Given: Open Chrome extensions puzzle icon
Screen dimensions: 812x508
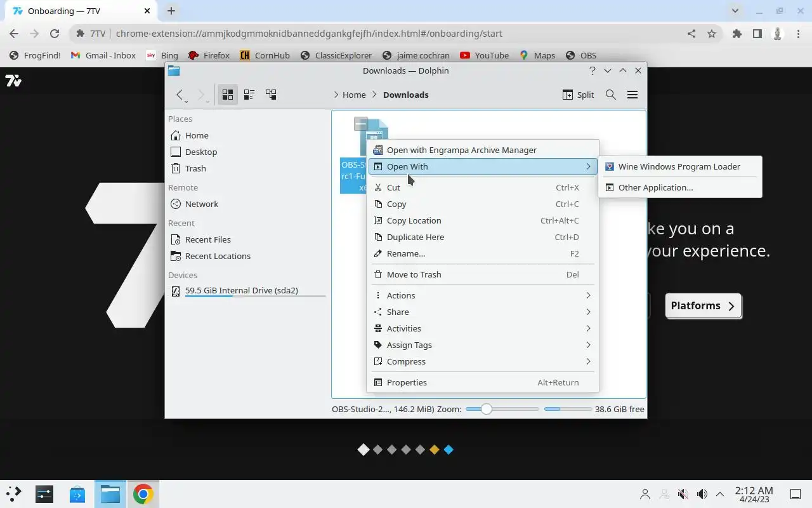Looking at the screenshot, I should pyautogui.click(x=737, y=34).
